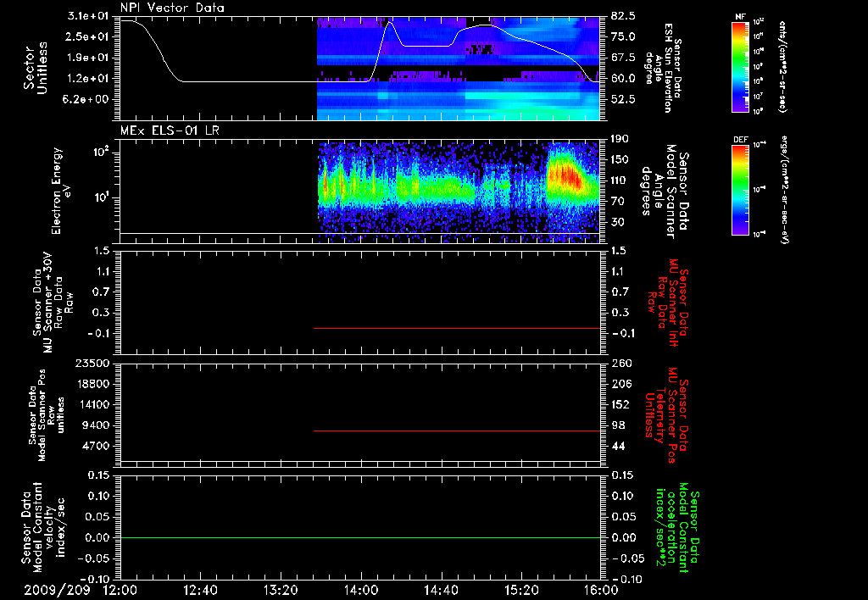The height and width of the screenshot is (600, 868).
Task: Click the '14:00' time tick label
Action: (x=361, y=590)
